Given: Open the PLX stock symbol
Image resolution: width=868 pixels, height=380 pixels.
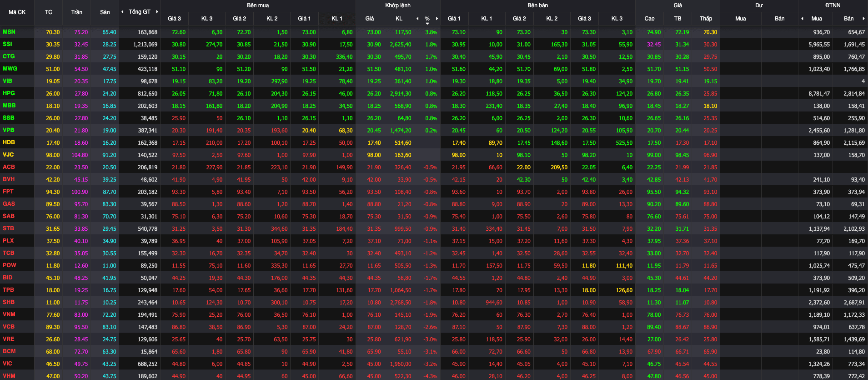Looking at the screenshot, I should 8,241.
